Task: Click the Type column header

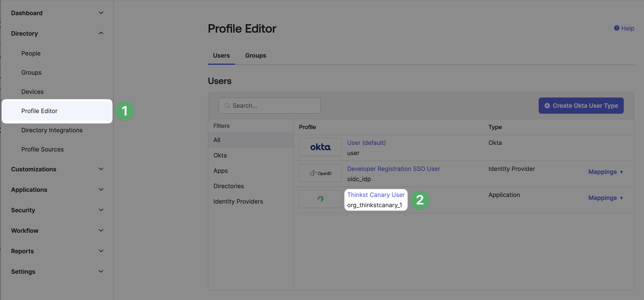Action: pyautogui.click(x=495, y=127)
